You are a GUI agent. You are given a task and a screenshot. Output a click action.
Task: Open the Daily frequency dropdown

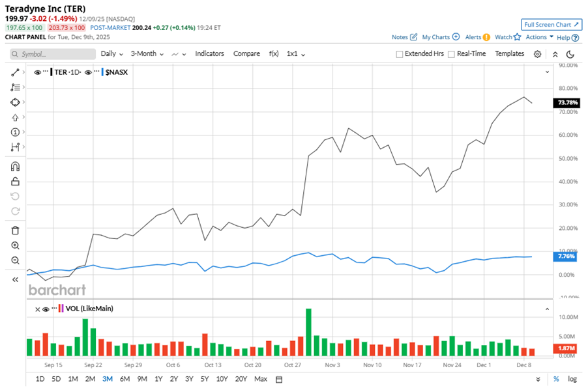pos(111,53)
